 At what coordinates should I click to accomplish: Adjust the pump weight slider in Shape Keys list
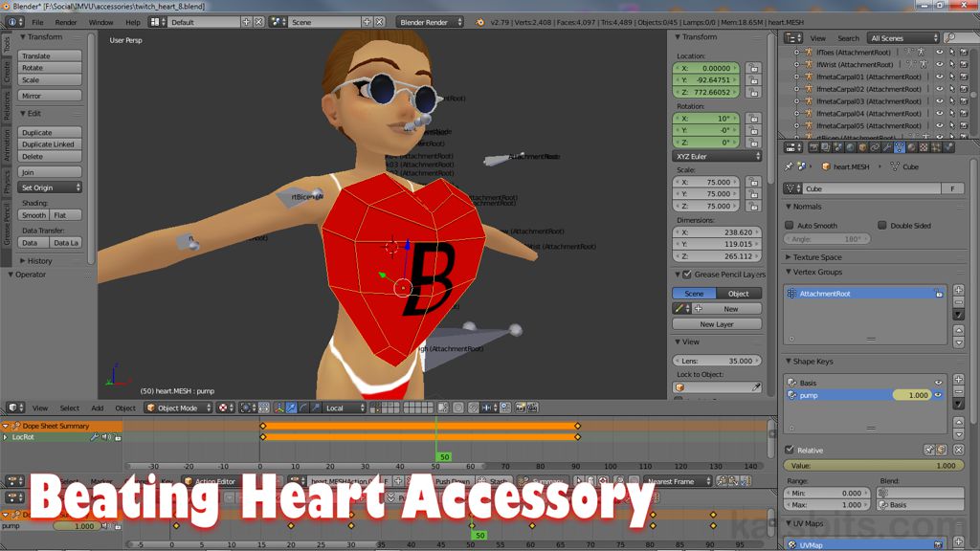912,395
